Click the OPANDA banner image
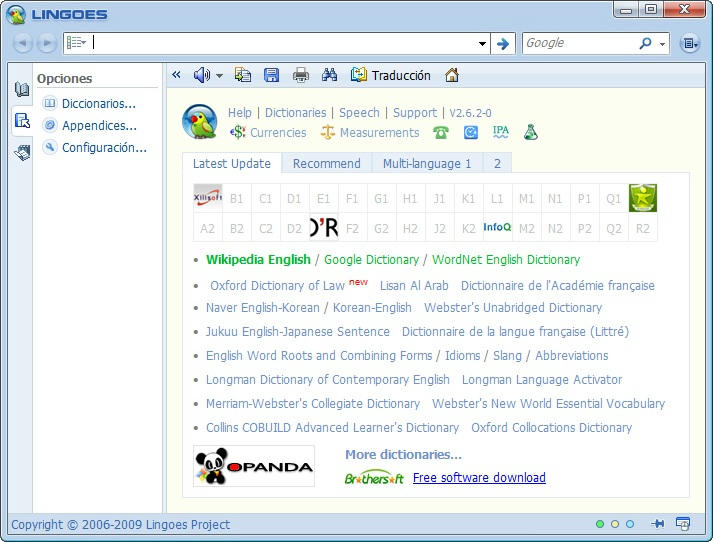Image resolution: width=713 pixels, height=542 pixels. (x=254, y=466)
